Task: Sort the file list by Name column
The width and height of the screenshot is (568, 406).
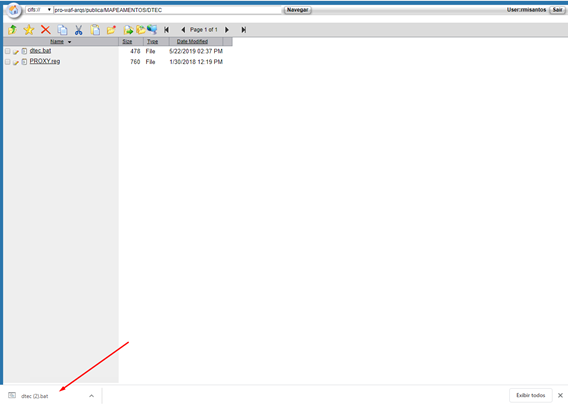Action: coord(57,42)
